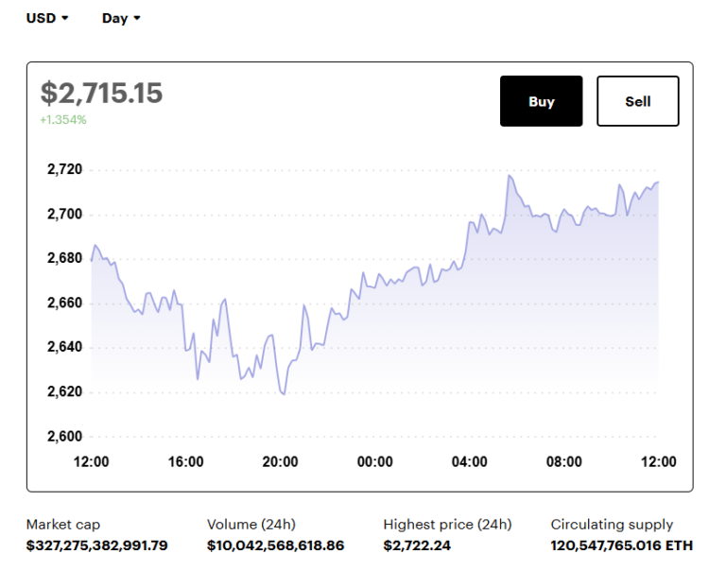Select the 08:00 time axis label
The width and height of the screenshot is (726, 588).
click(x=564, y=462)
